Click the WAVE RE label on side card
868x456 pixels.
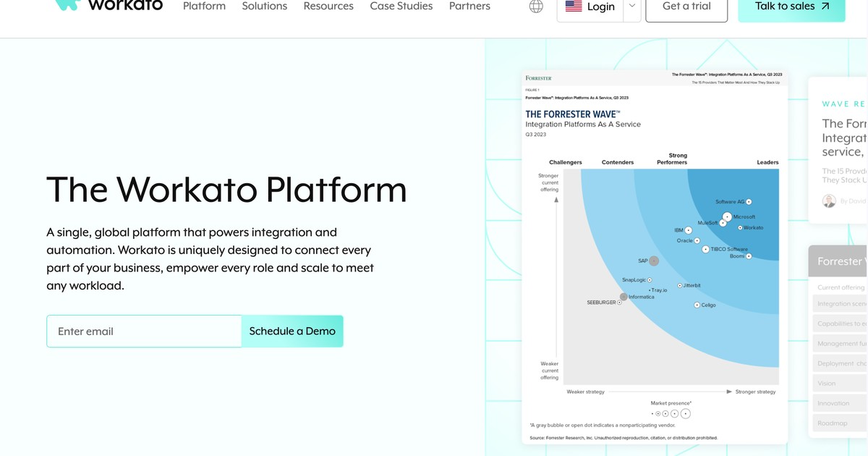844,104
